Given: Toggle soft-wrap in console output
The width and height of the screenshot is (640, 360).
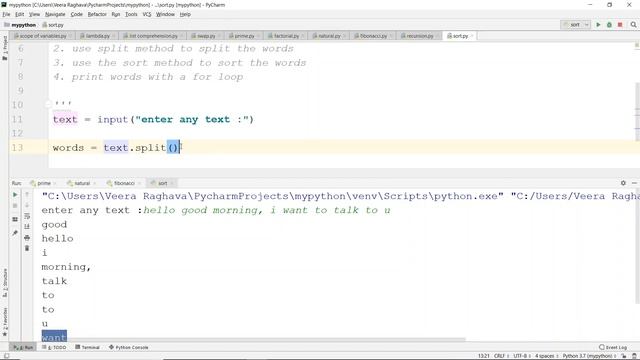Looking at the screenshot, I should tap(27, 216).
